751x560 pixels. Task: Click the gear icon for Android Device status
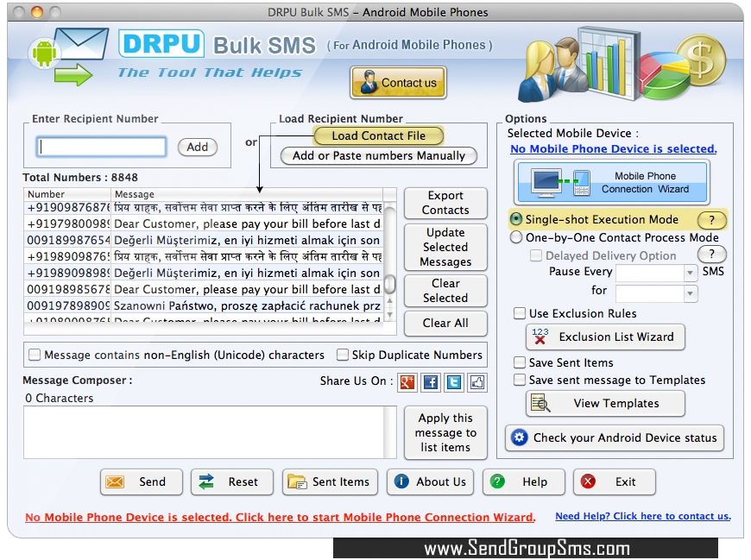[520, 437]
